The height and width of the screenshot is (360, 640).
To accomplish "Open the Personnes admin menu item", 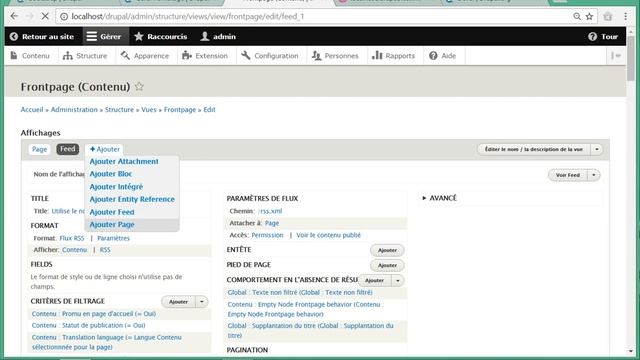I will [335, 56].
